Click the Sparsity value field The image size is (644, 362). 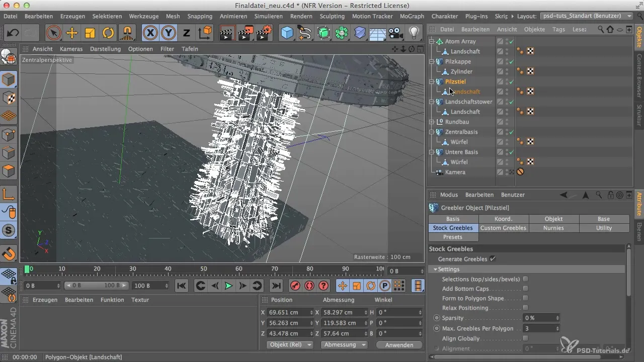pos(541,318)
